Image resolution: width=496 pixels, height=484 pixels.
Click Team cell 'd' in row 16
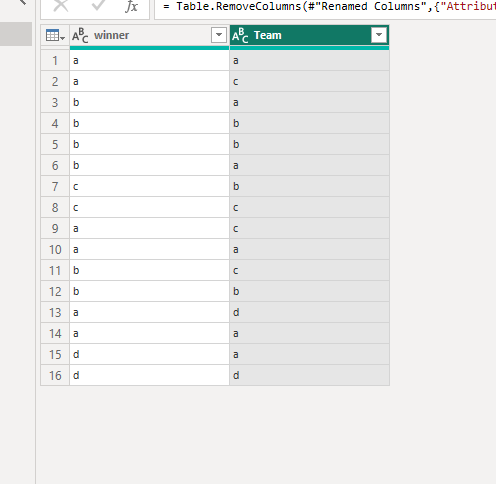(x=309, y=376)
